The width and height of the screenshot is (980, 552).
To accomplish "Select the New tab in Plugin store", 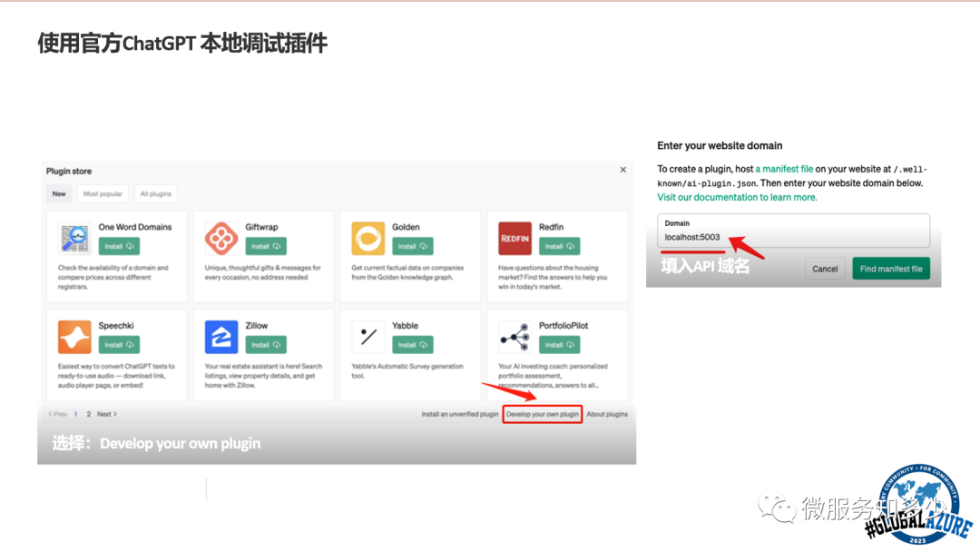I will (x=59, y=193).
